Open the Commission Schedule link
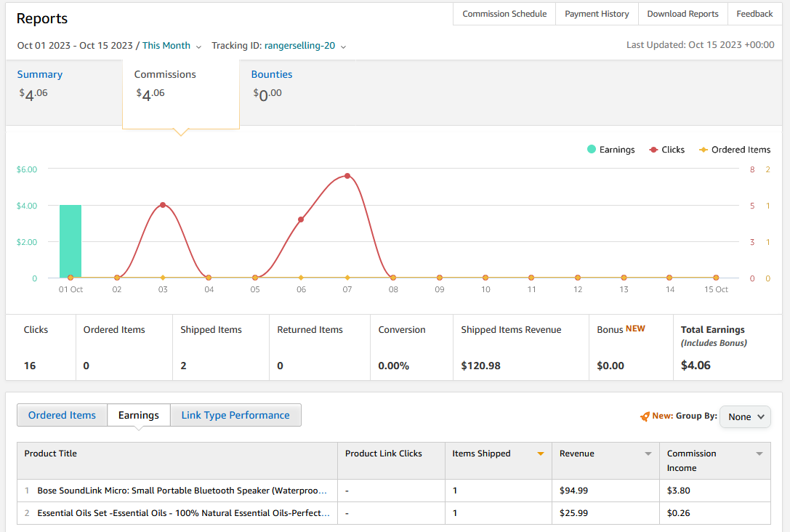Screen dimensions: 790x532 tap(504, 14)
